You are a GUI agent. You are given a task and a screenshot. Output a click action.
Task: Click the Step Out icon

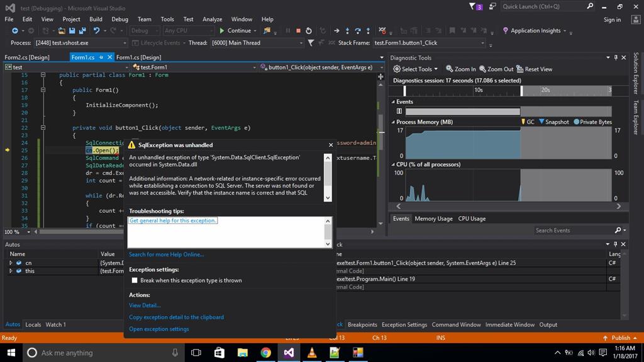tap(368, 31)
